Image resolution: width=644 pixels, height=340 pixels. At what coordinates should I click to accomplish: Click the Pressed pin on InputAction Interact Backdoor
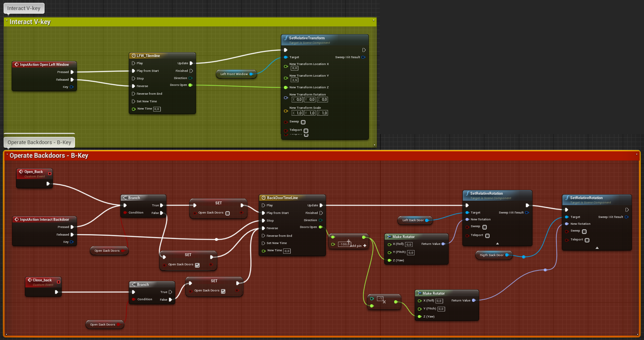(72, 227)
